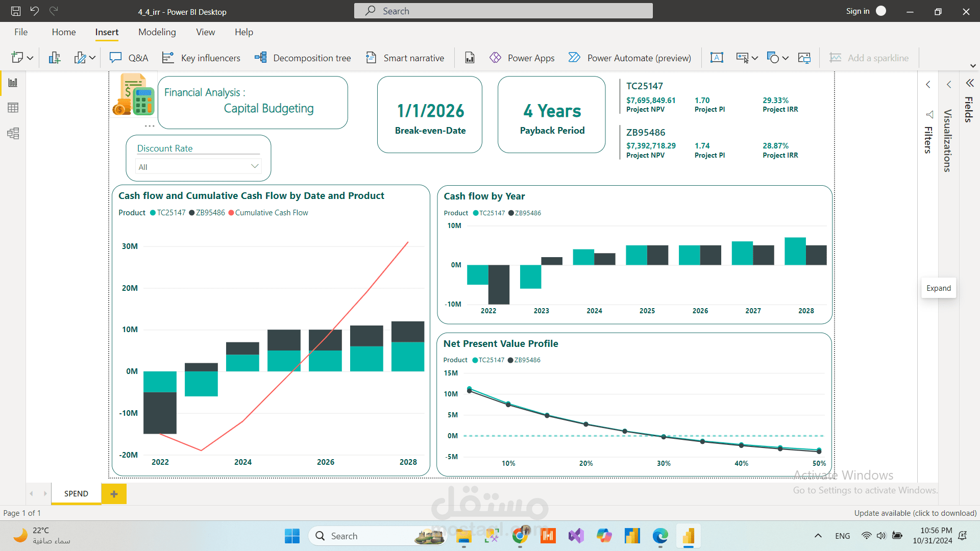Click the Update available link
The width and height of the screenshot is (980, 551).
(915, 513)
